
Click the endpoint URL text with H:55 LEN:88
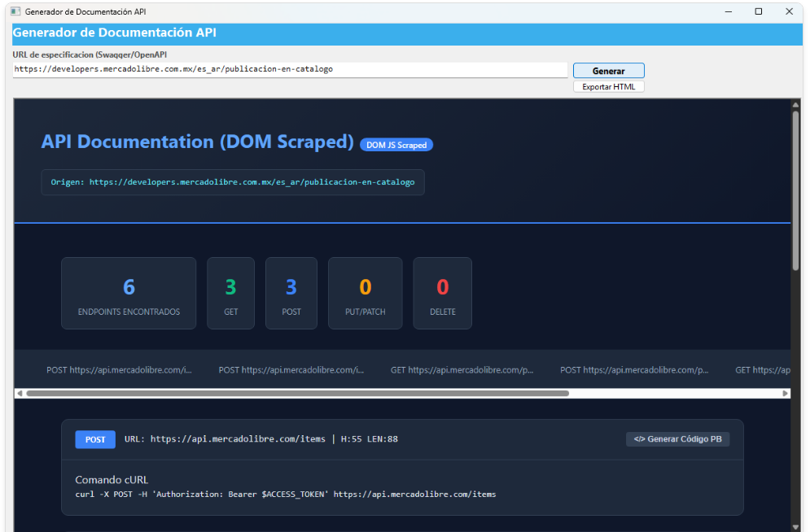261,439
